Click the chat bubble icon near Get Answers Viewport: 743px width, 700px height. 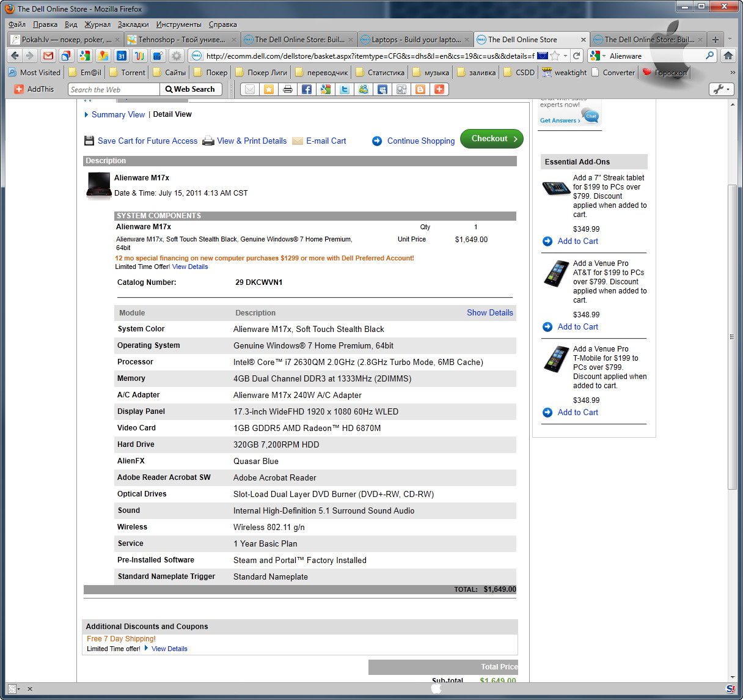591,116
